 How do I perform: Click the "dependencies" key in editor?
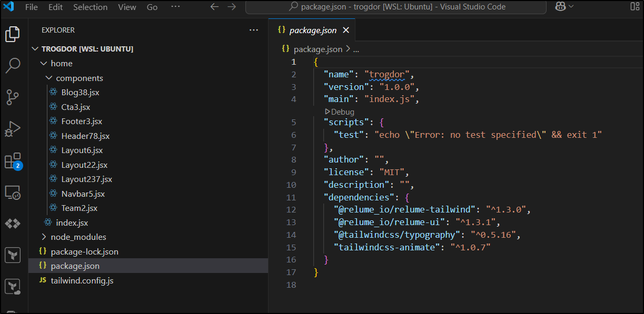click(359, 197)
